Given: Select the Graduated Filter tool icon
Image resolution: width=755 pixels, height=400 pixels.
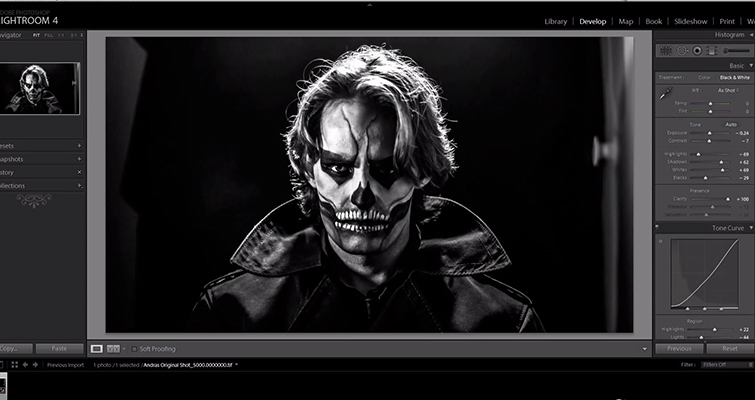Looking at the screenshot, I should 712,51.
